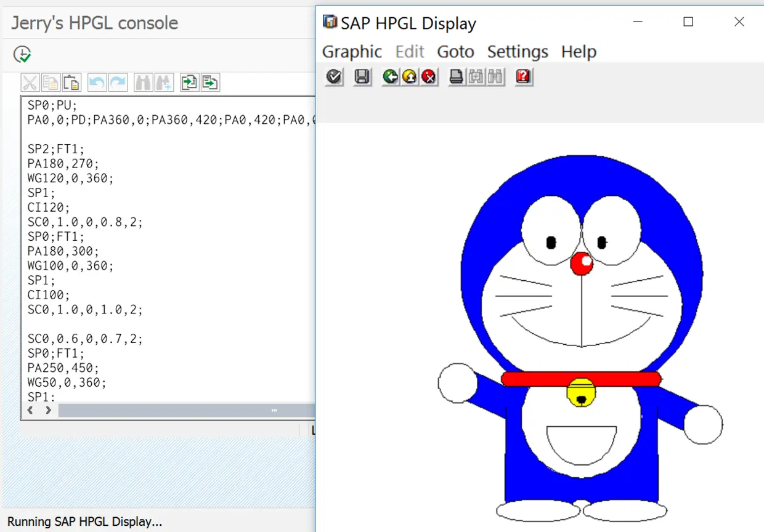Open the Help menu
The height and width of the screenshot is (532, 764).
point(579,52)
